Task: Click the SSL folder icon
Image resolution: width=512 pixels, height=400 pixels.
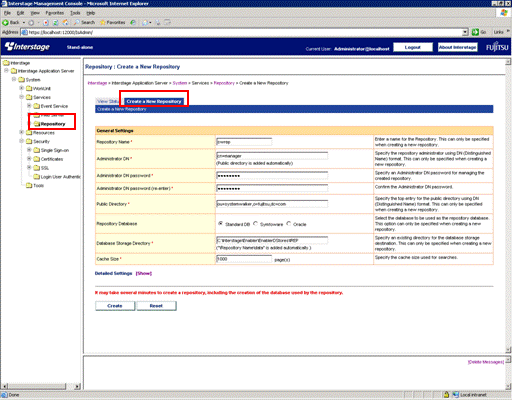Action: coord(37,168)
